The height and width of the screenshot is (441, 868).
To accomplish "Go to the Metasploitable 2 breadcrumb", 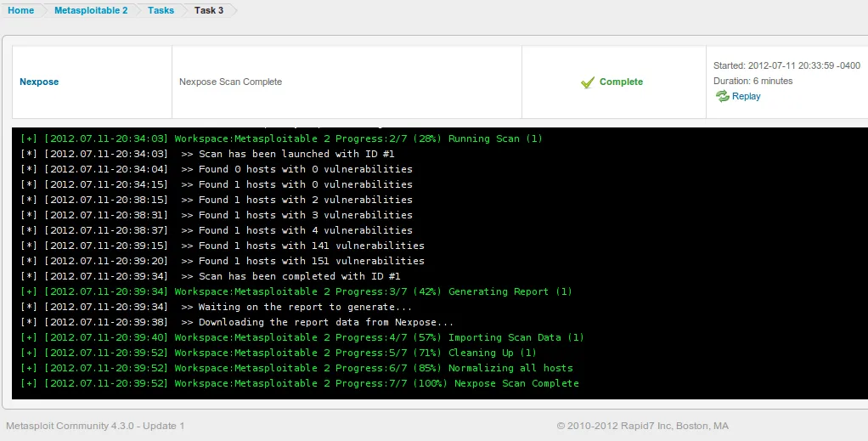I will pyautogui.click(x=91, y=10).
